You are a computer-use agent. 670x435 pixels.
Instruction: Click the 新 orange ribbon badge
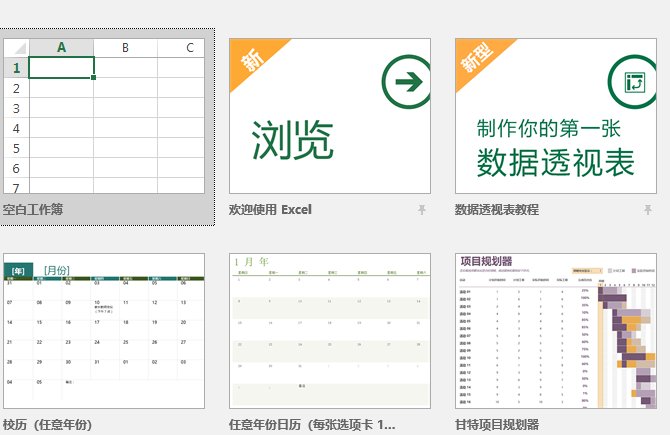[x=253, y=60]
